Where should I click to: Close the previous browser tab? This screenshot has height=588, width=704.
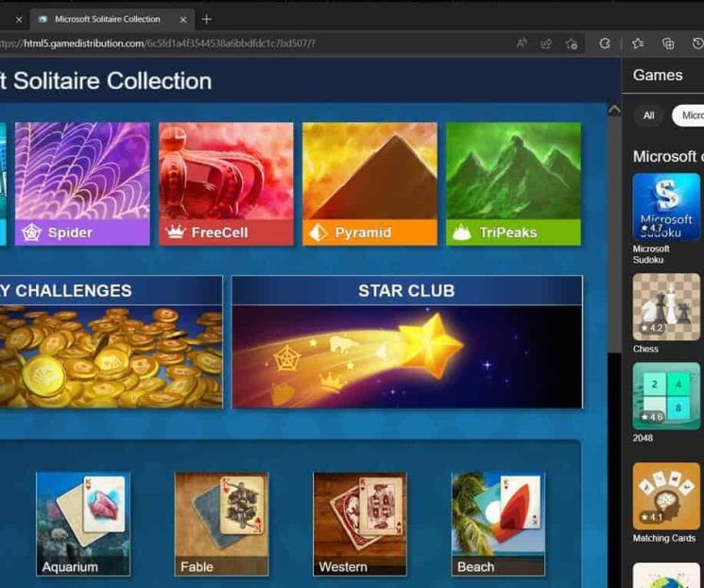(x=19, y=20)
